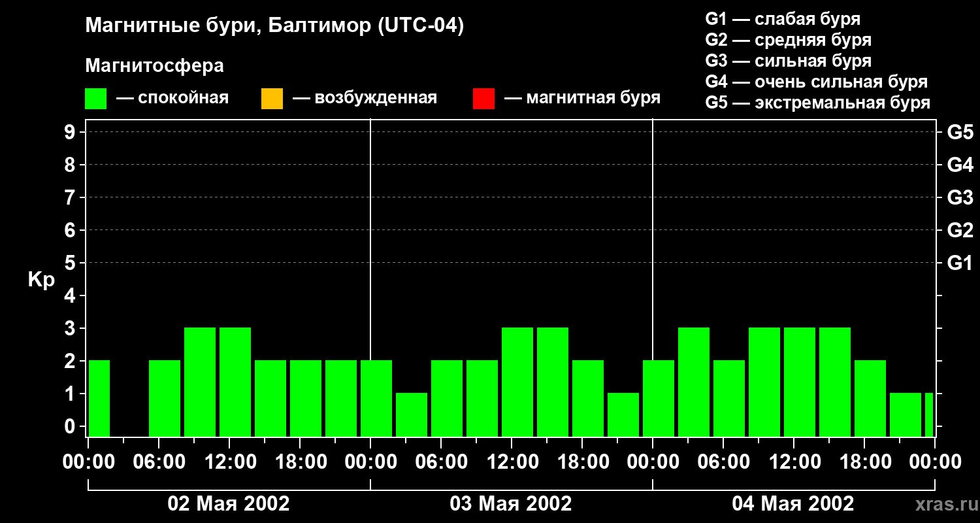Click the '18:00' time label under 04 Мая

coord(864,462)
